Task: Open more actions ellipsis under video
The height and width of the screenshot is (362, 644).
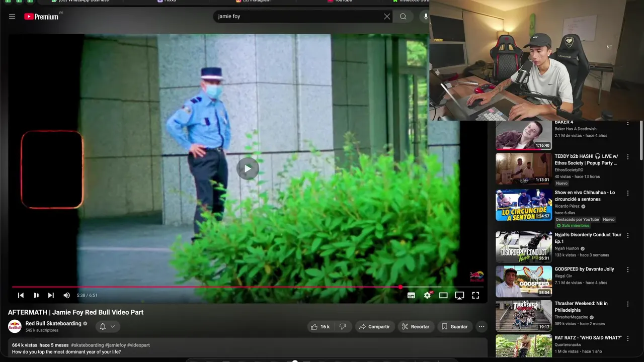Action: point(481,327)
